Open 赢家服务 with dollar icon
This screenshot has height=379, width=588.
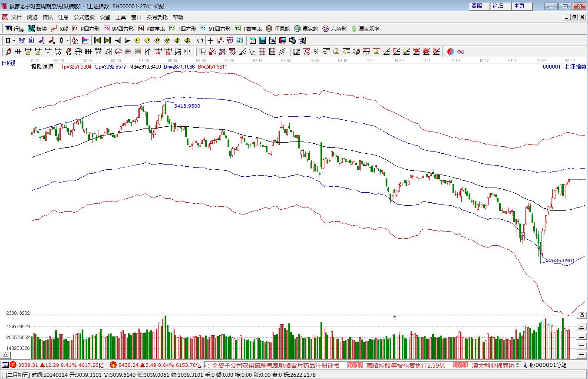coord(365,29)
